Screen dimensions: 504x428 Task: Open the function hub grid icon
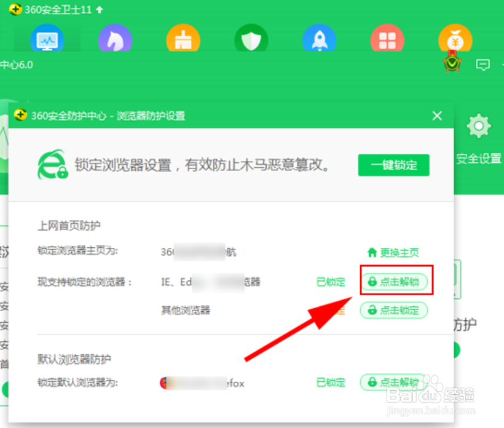point(387,39)
